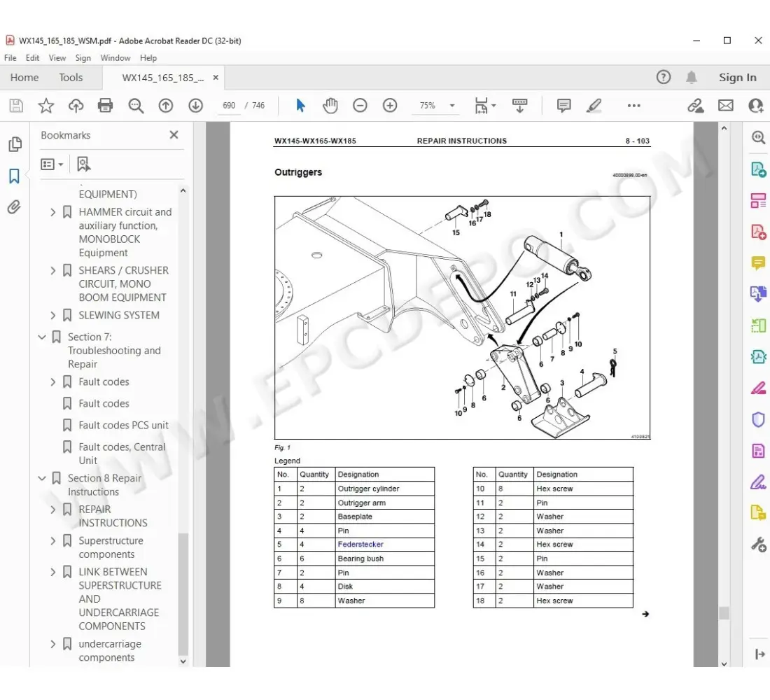Screen dimensions: 770x700
Task: Expand the SHEARS / CRUSHER CIRCUIT bookmark
Action: (x=53, y=271)
